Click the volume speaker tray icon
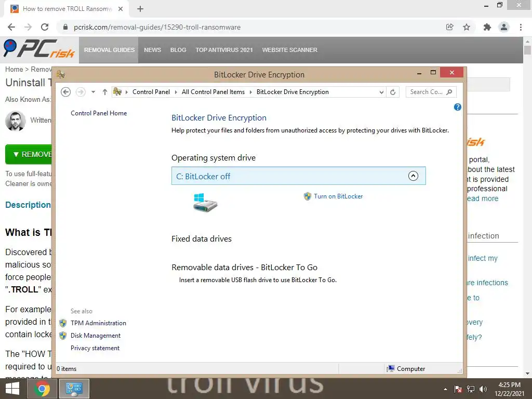 pos(483,389)
